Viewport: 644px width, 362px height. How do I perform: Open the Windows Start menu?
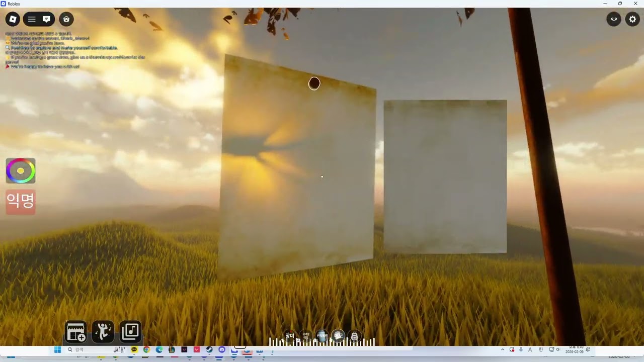57,349
